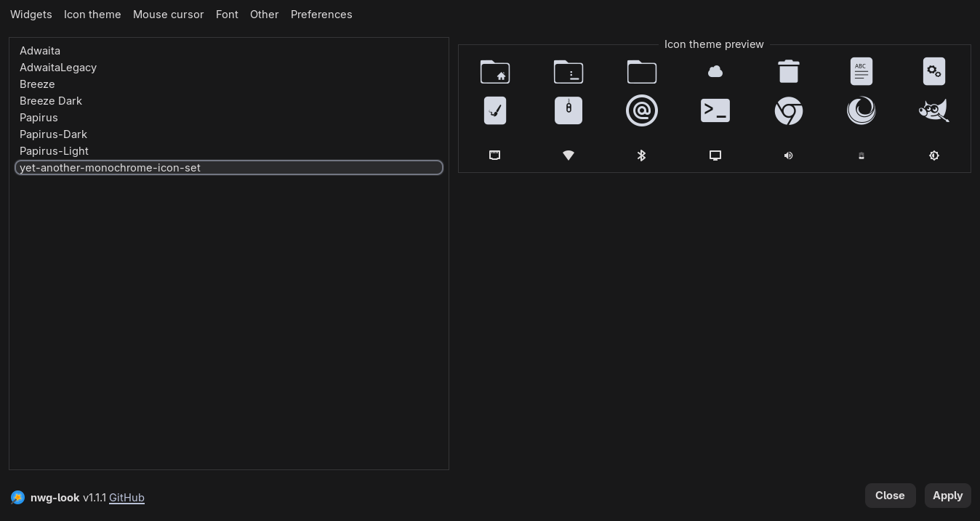Click the display monitor status icon
Image resolution: width=980 pixels, height=521 pixels.
[715, 156]
